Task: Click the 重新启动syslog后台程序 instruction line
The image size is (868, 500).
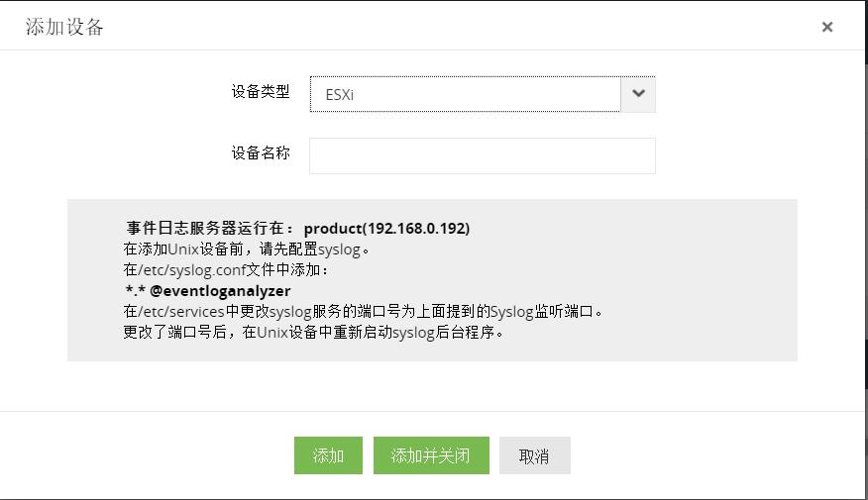Action: click(313, 333)
